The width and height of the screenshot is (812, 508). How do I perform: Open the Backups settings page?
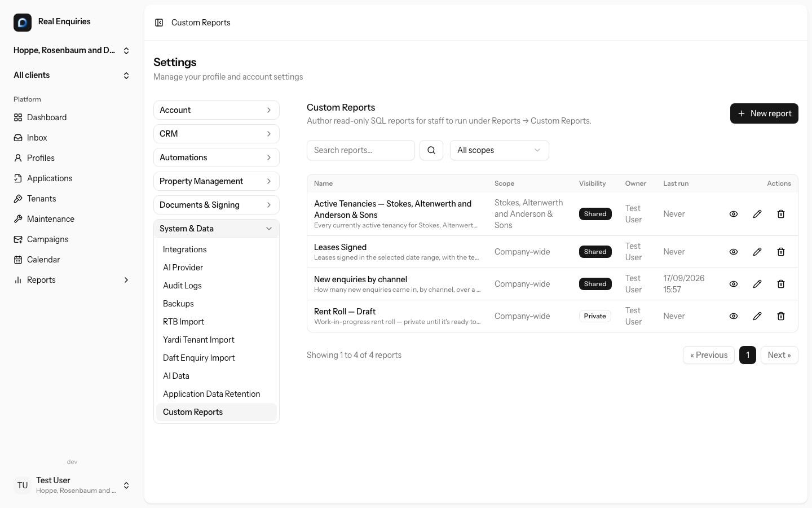(x=217, y=304)
